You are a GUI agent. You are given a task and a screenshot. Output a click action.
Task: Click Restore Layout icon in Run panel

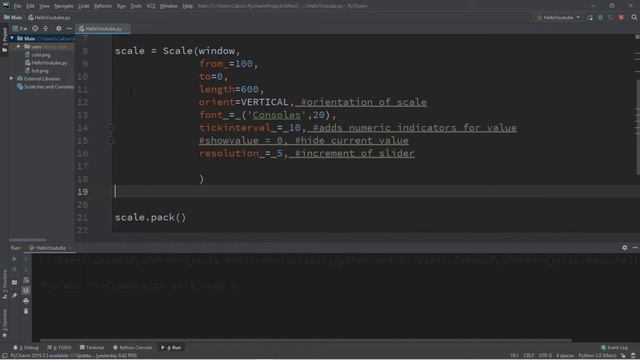coord(14,282)
